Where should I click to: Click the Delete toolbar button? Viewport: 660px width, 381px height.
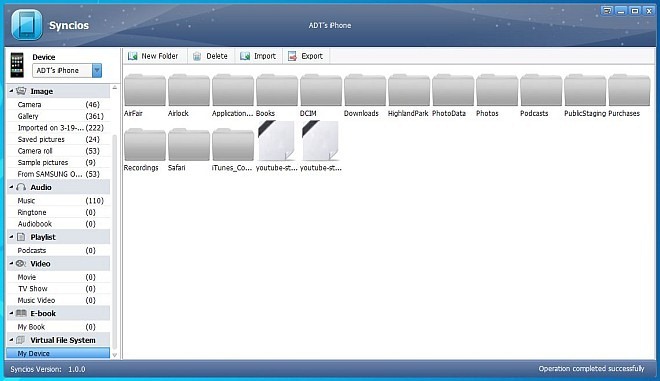210,56
